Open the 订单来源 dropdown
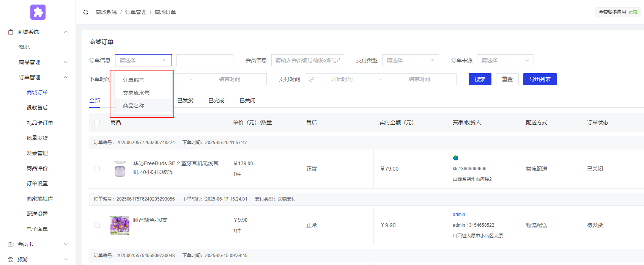The height and width of the screenshot is (265, 644). [x=505, y=60]
